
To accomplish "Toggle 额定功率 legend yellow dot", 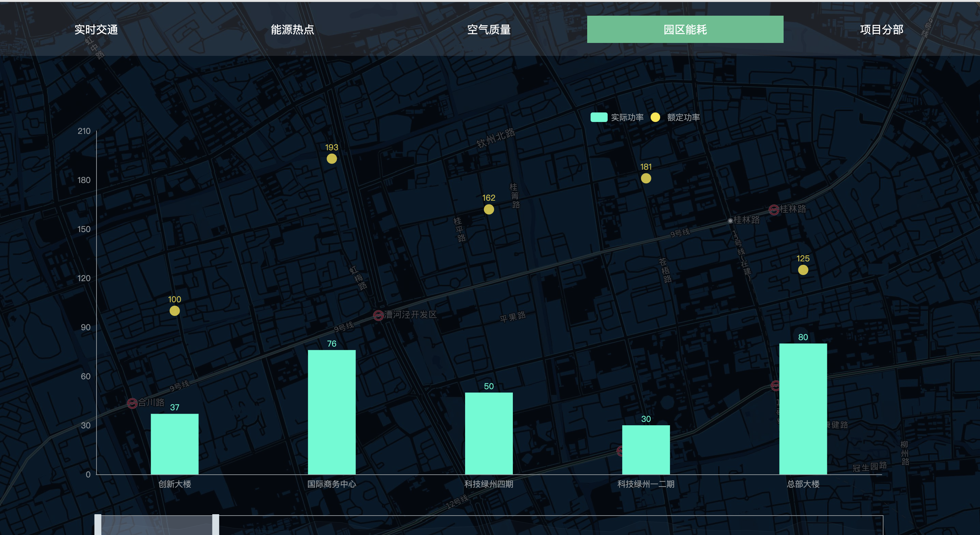I will pos(655,117).
